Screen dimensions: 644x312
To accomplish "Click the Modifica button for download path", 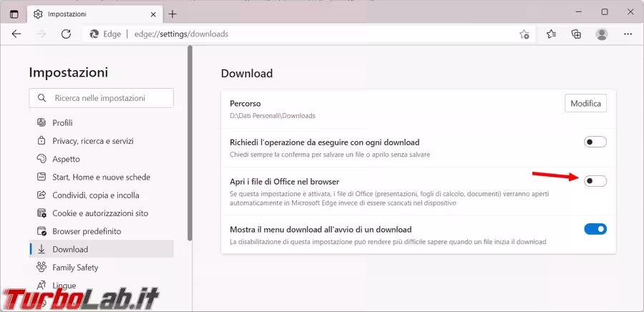I will [585, 104].
